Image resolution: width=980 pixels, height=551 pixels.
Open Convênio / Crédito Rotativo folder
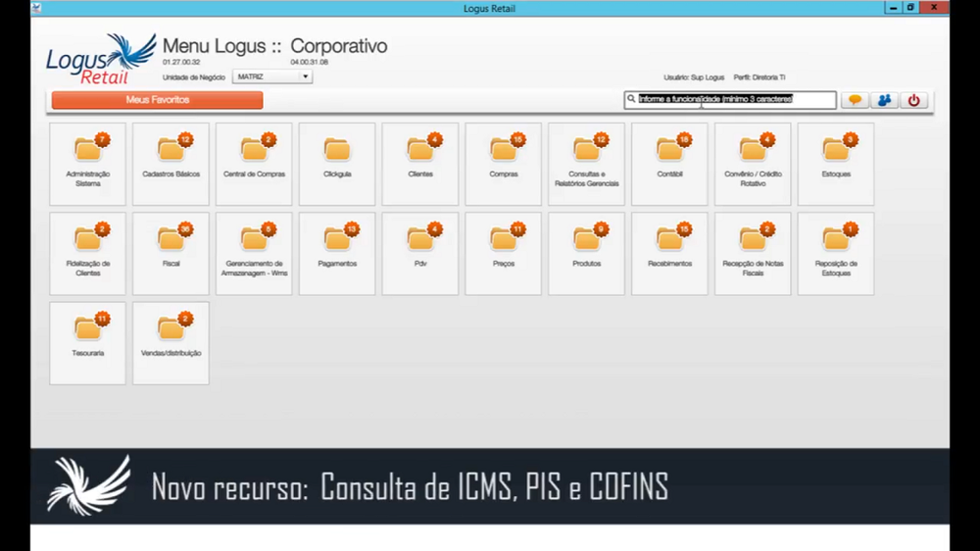[x=753, y=164]
